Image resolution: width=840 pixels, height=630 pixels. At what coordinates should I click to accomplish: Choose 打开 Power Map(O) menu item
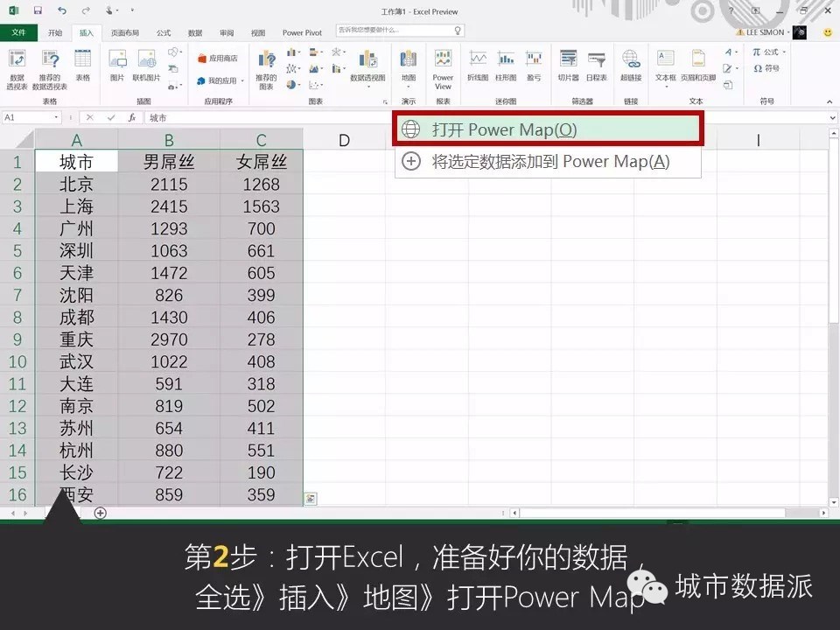[x=548, y=129]
